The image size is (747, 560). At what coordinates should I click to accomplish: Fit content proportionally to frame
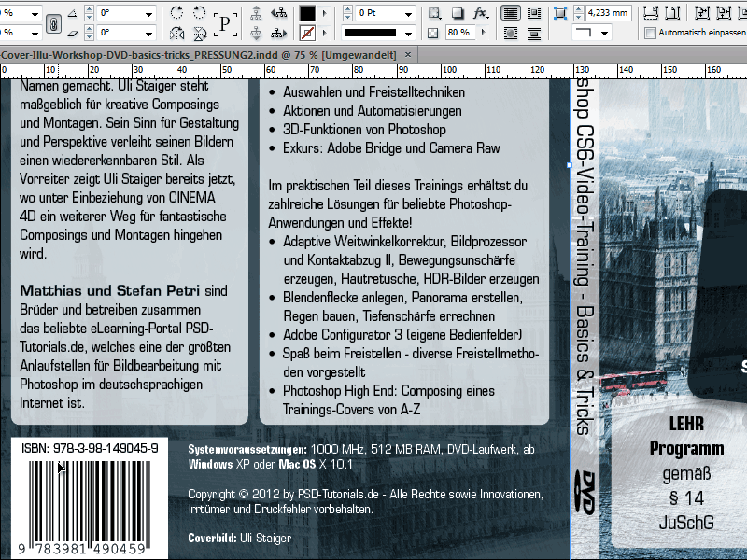click(671, 13)
